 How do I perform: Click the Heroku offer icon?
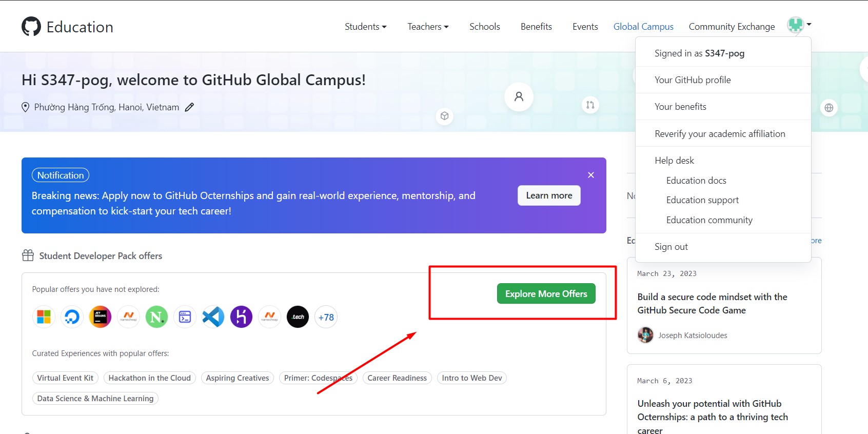[x=241, y=317]
